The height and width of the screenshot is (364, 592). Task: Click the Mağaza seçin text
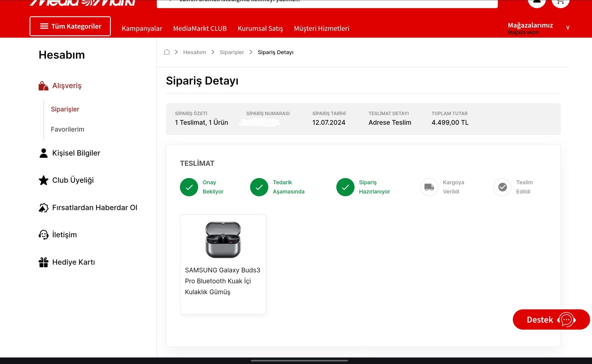(523, 32)
